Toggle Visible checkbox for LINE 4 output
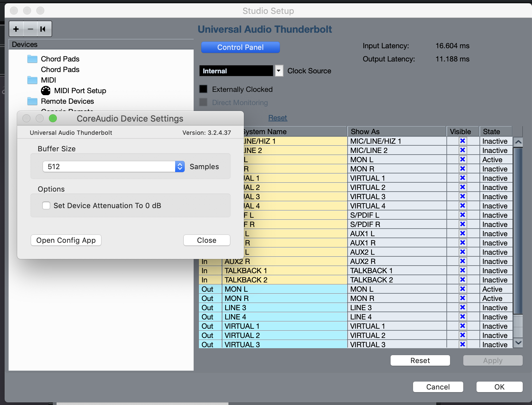 (463, 317)
